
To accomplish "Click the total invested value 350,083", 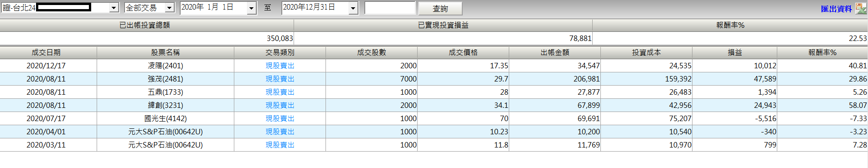I will click(x=280, y=39).
